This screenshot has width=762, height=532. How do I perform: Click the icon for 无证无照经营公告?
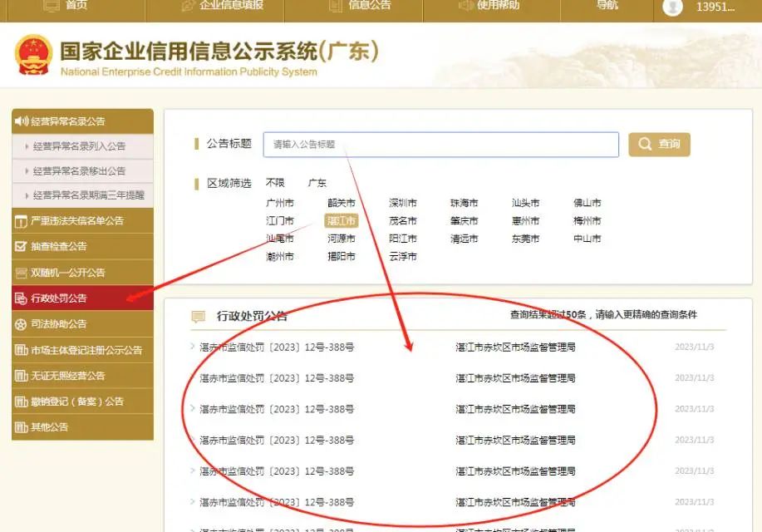coord(21,376)
